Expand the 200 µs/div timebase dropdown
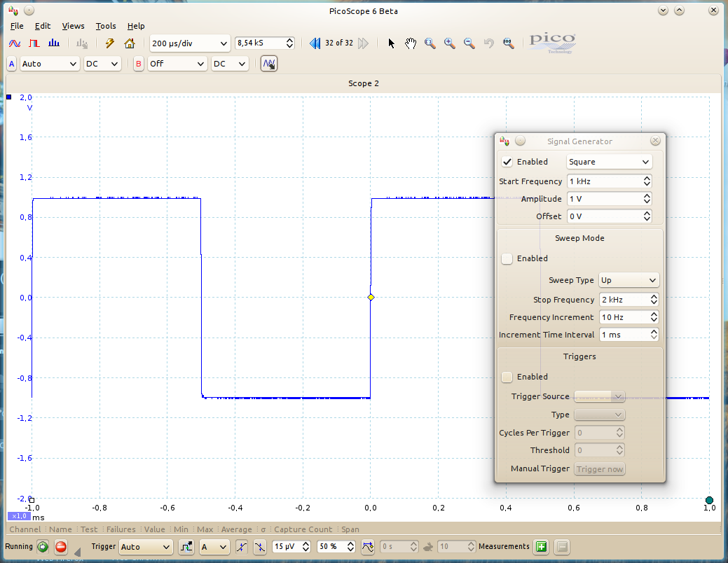728x563 pixels. pyautogui.click(x=190, y=43)
